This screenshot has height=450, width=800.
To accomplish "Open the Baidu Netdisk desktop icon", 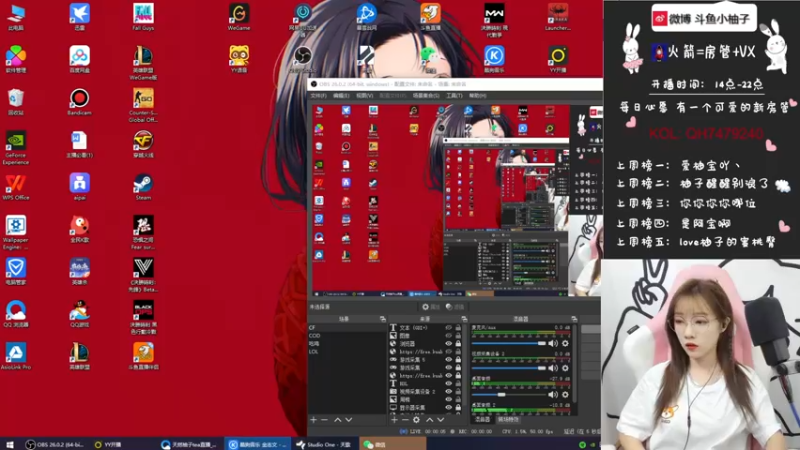I will pos(79,59).
